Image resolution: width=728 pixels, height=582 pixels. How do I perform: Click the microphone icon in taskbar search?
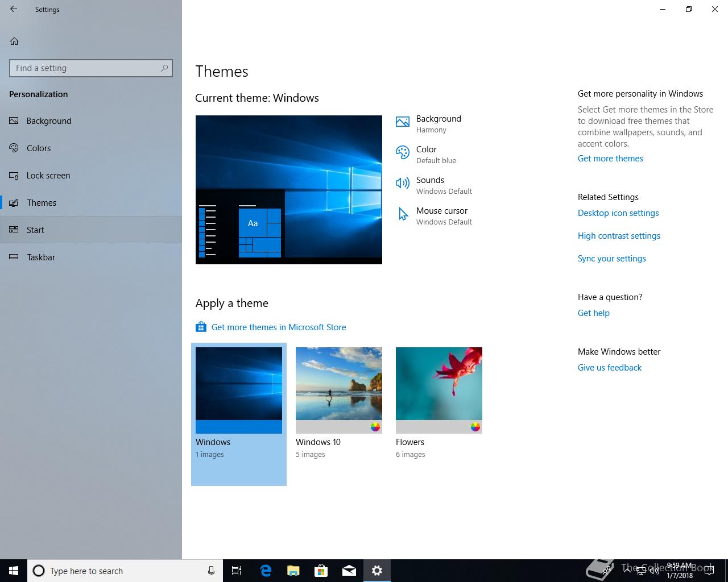click(211, 571)
